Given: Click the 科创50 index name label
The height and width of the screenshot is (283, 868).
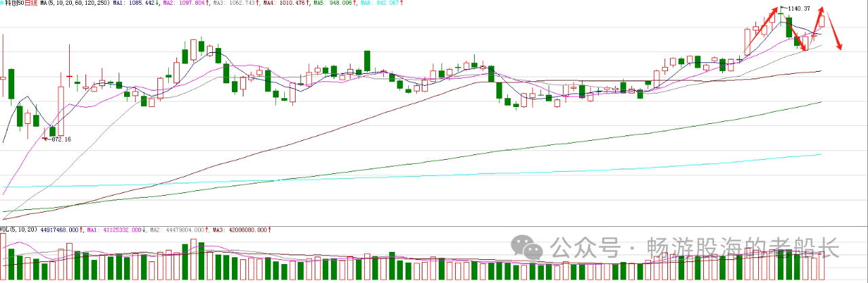Looking at the screenshot, I should click(x=14, y=3).
